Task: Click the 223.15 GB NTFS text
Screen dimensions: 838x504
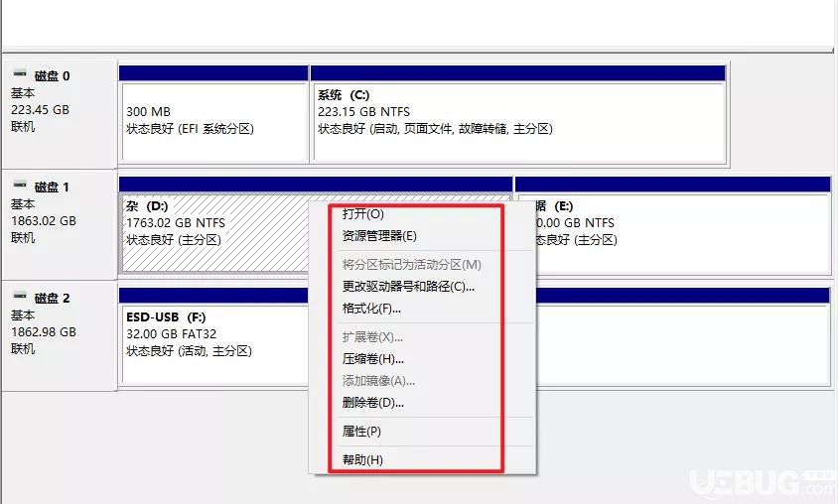Action: tap(364, 112)
